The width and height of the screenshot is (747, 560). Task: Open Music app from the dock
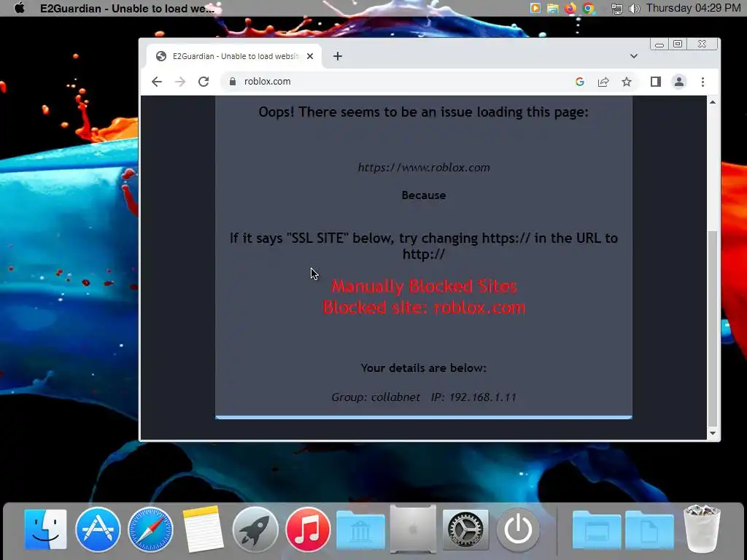coord(308,529)
